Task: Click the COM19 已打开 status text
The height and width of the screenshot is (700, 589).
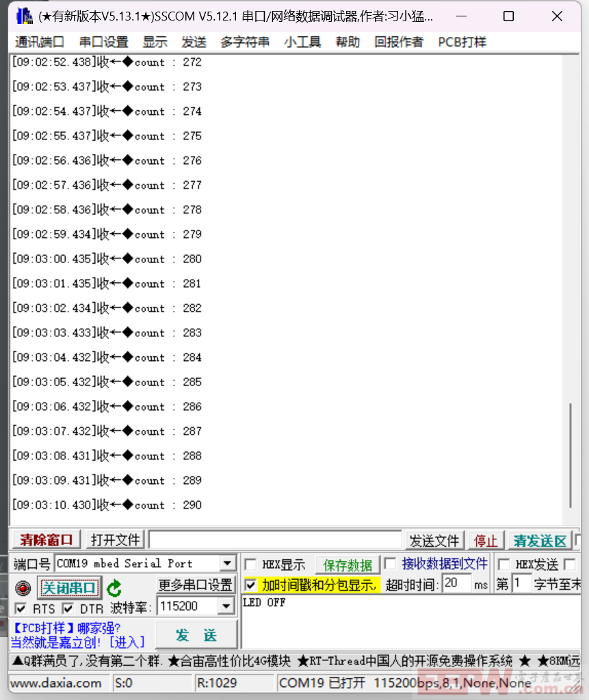Action: (322, 683)
